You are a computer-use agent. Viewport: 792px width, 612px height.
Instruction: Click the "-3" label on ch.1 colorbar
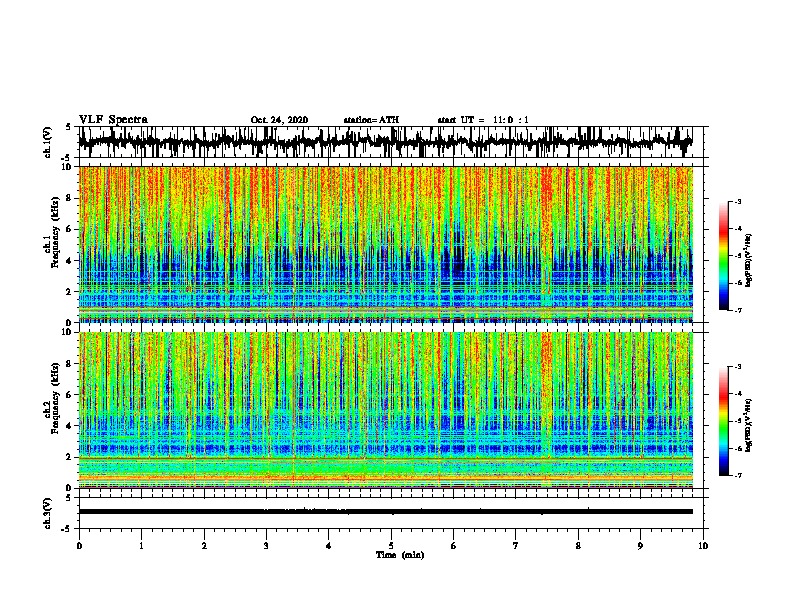click(737, 202)
